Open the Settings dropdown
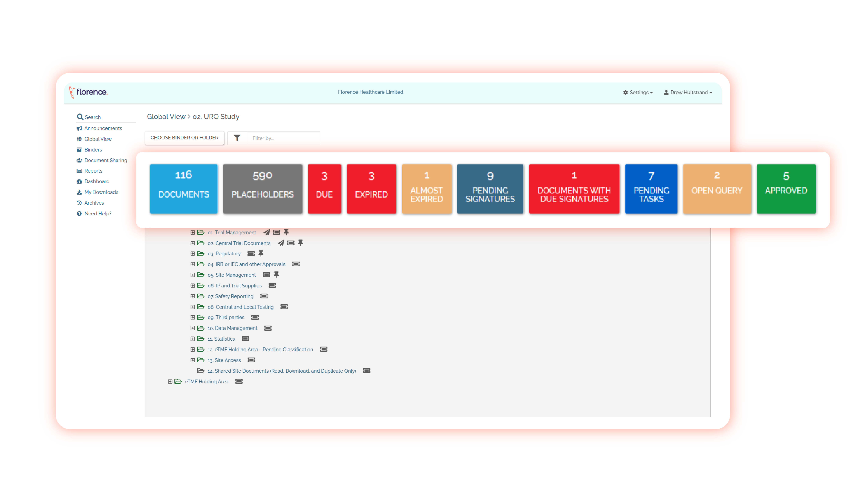Screen dimensions: 868x504 tap(638, 92)
